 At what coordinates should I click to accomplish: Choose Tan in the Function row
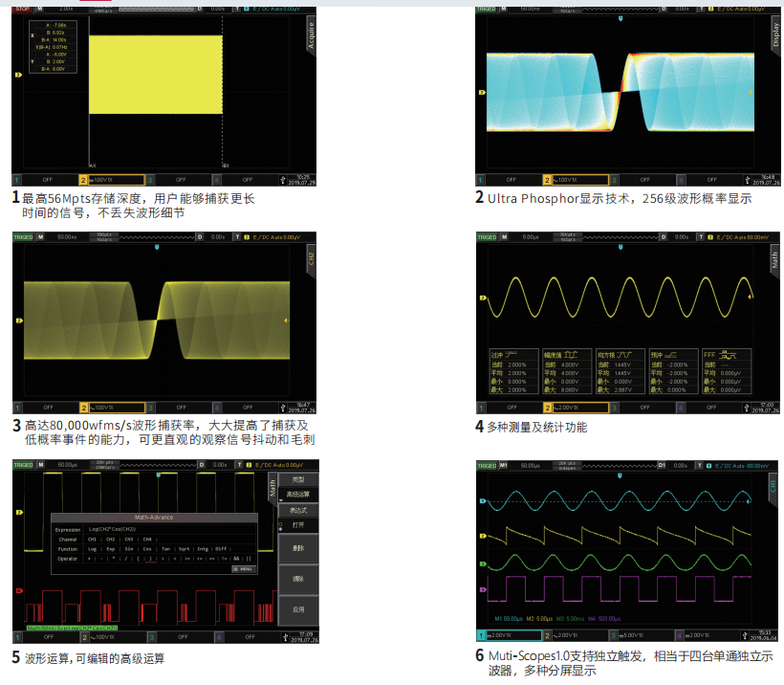click(x=166, y=549)
